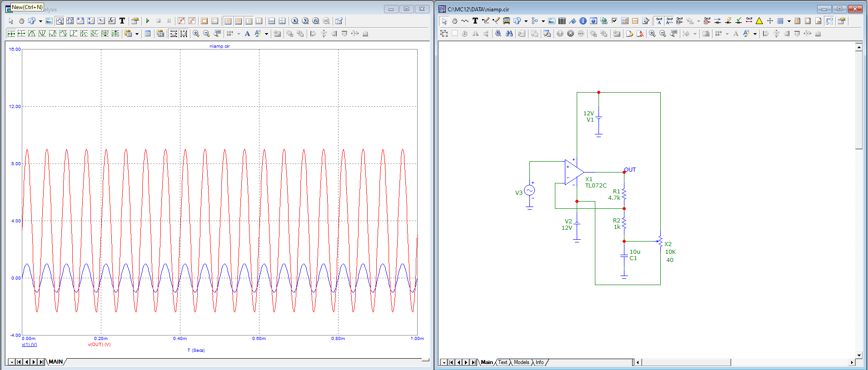868x370 pixels.
Task: Click the yellow warning triangle icon in schematic toolbar
Action: 759,21
